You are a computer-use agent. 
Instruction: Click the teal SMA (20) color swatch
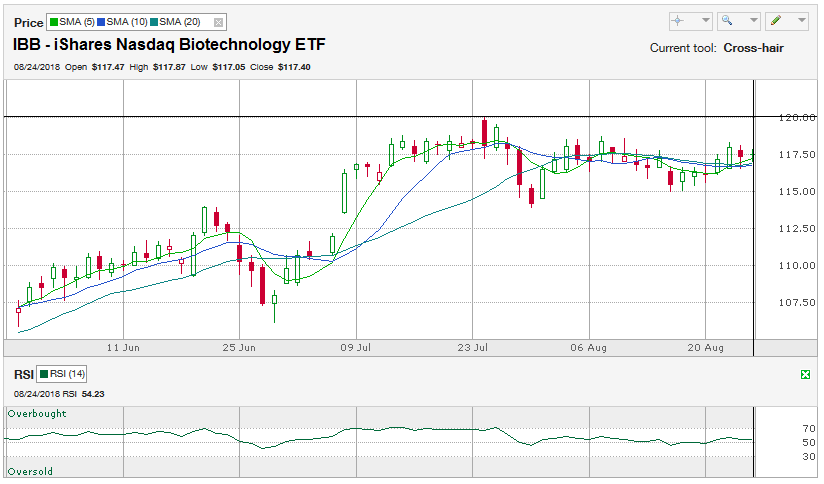[154, 23]
